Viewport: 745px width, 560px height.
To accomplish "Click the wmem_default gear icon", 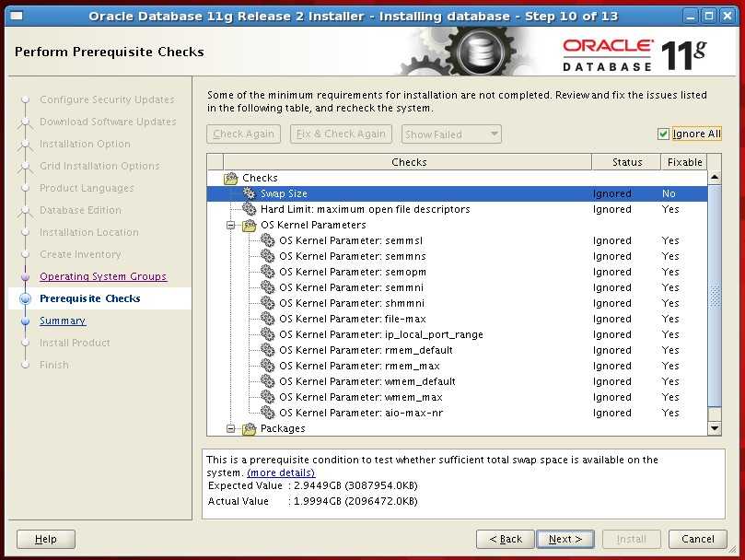I will pyautogui.click(x=267, y=381).
